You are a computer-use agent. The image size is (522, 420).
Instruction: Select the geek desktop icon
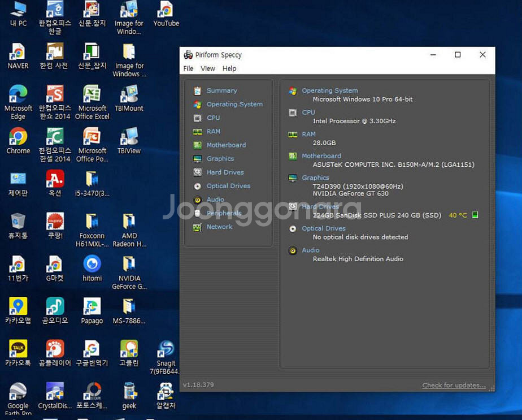pos(129,396)
